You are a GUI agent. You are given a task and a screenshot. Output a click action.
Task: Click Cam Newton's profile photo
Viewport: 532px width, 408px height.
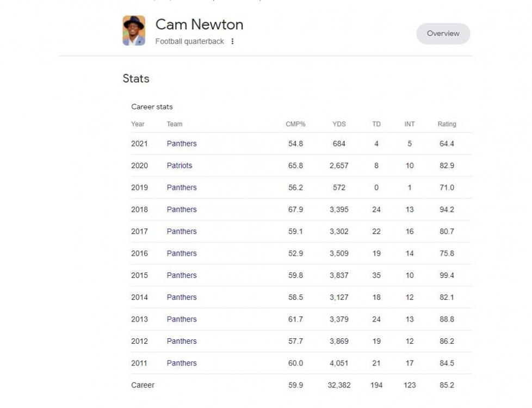tap(134, 32)
